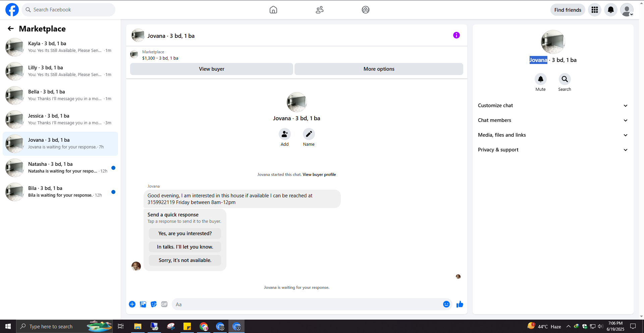Expand Customize chat section
The height and width of the screenshot is (333, 644).
(553, 106)
